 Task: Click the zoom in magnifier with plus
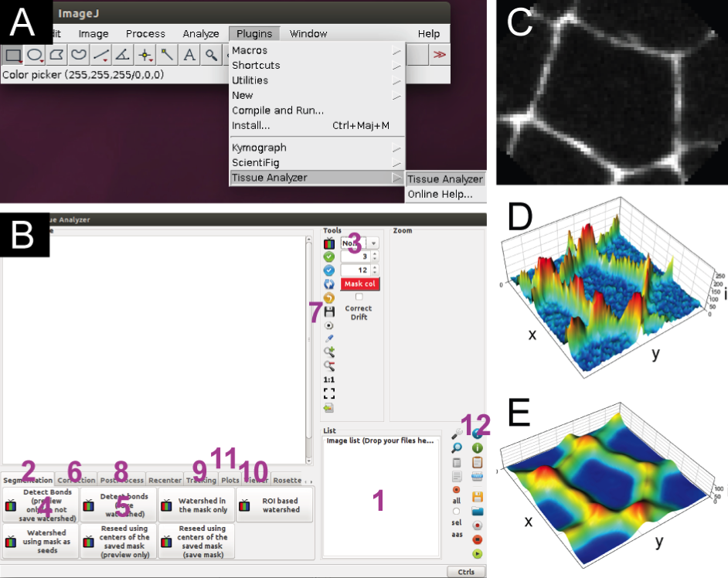coord(329,352)
